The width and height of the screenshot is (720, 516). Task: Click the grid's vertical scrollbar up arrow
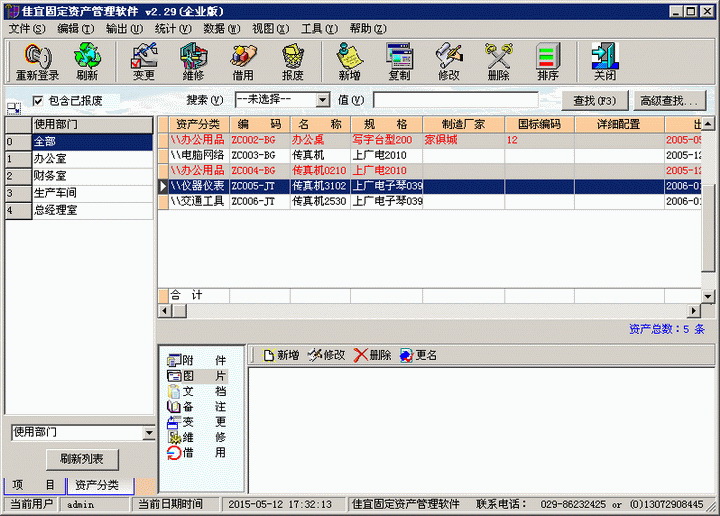[x=708, y=123]
